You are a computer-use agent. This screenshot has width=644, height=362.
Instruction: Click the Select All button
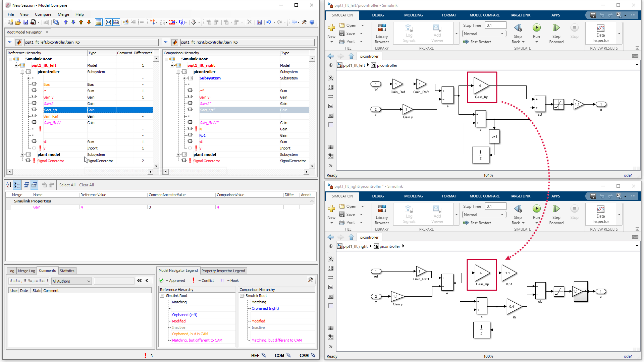pos(67,185)
